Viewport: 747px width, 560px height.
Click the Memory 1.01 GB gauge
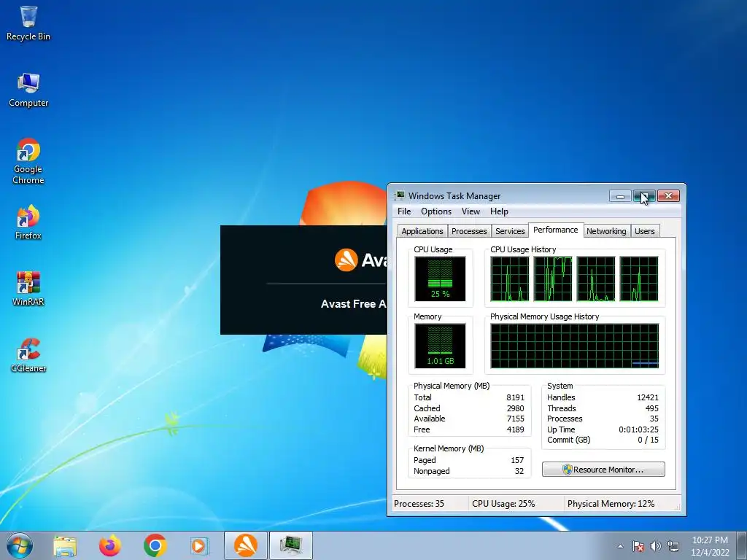(x=440, y=346)
